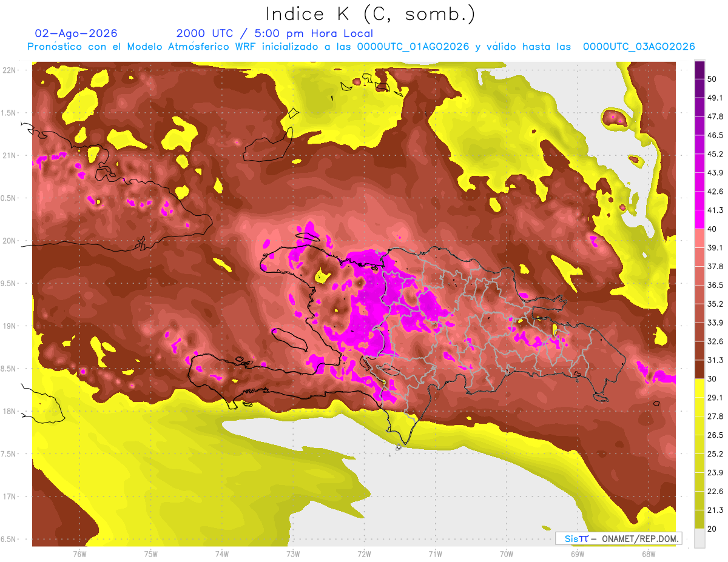728x562 pixels.
Task: Click the '72W' longitude label
Action: [364, 554]
